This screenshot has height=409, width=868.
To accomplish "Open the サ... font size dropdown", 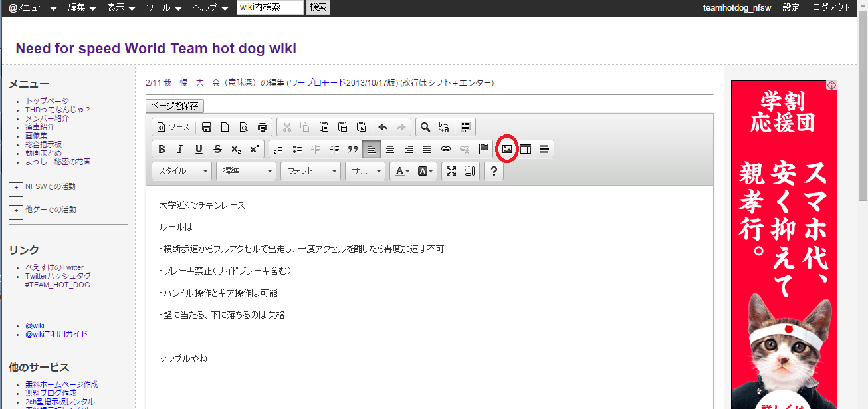I will [x=365, y=171].
